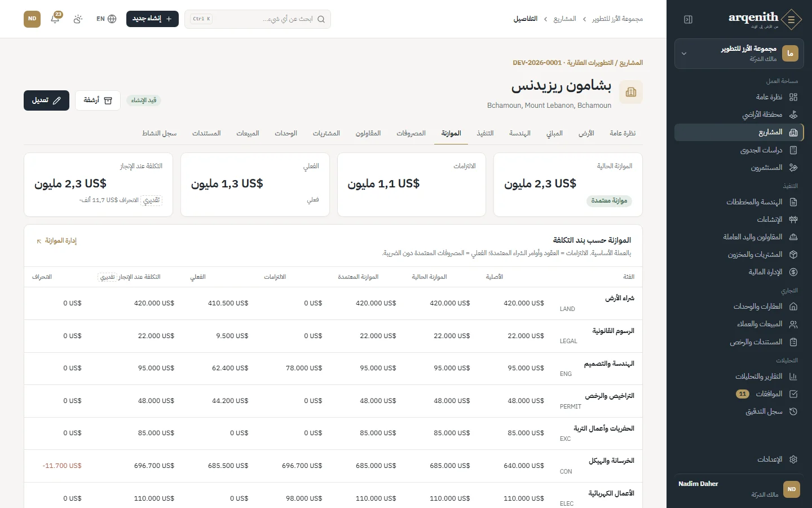Screen dimensions: 812x508
Task: Open المقاولون واليد العاملة sidebar icon
Action: 793,237
